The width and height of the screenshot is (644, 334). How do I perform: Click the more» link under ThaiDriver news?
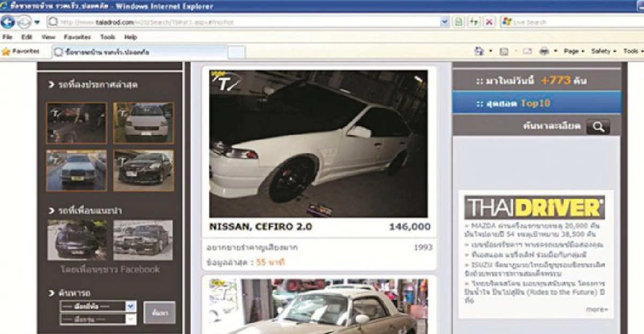[597, 309]
